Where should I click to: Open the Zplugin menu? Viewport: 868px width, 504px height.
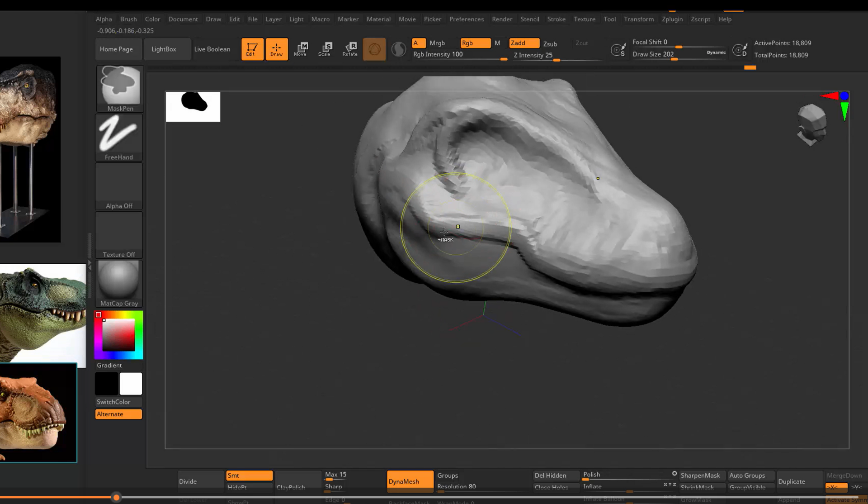click(672, 19)
